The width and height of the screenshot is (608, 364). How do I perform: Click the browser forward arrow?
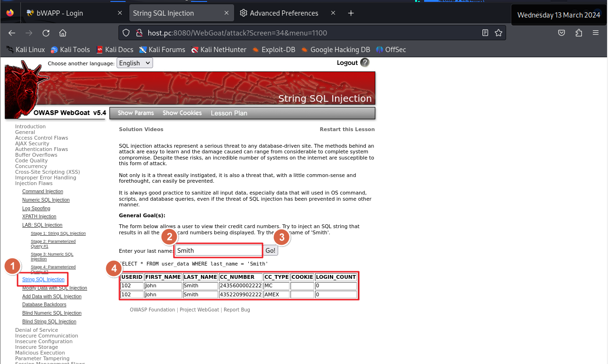tap(29, 33)
